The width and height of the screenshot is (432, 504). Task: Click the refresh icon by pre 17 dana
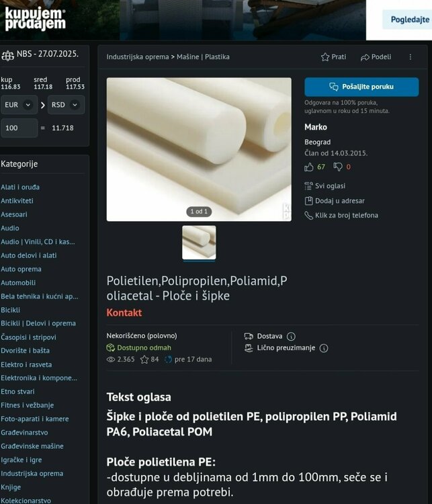coord(168,360)
